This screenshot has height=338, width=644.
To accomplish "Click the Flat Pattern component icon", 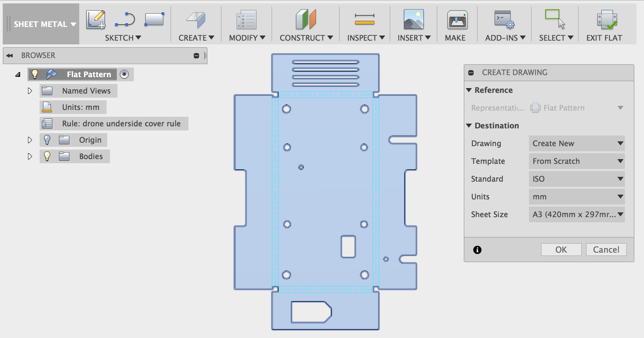I will (x=52, y=74).
